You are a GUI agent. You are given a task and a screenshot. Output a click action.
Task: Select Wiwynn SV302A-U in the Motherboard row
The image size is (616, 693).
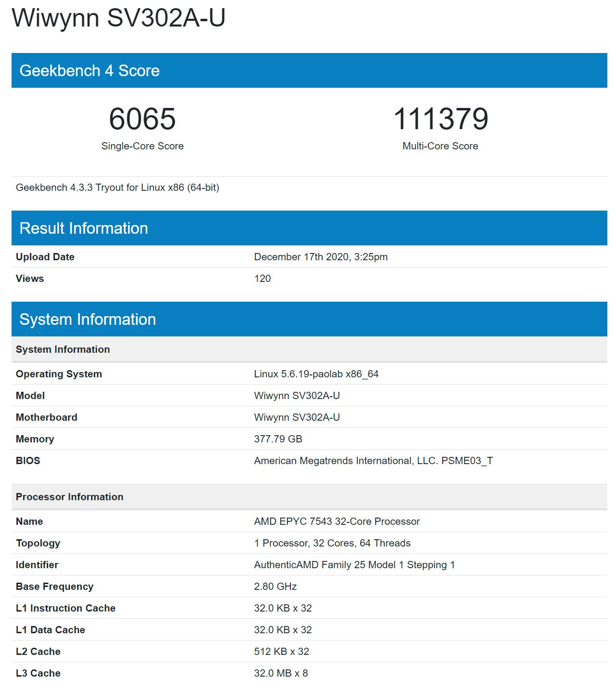pos(297,417)
